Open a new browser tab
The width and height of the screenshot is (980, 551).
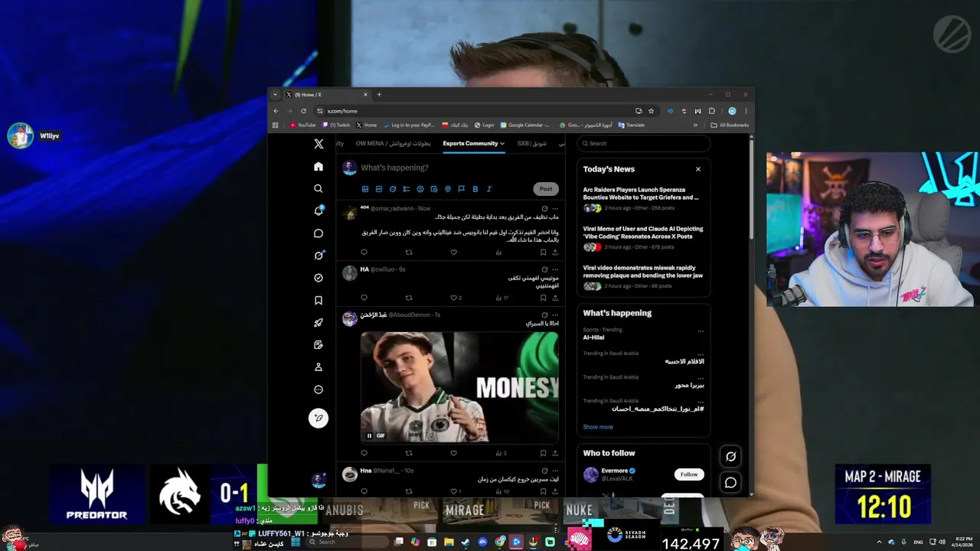click(379, 94)
